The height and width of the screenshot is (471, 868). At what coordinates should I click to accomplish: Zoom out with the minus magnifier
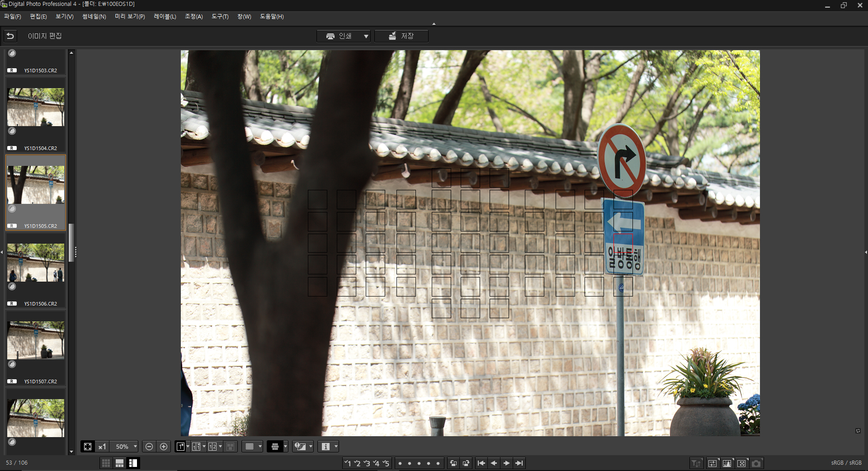(149, 447)
